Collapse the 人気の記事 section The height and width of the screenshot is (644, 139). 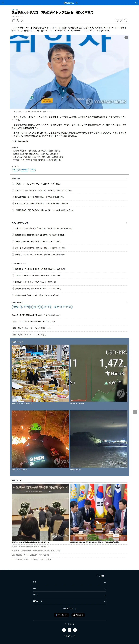(x=126, y=178)
